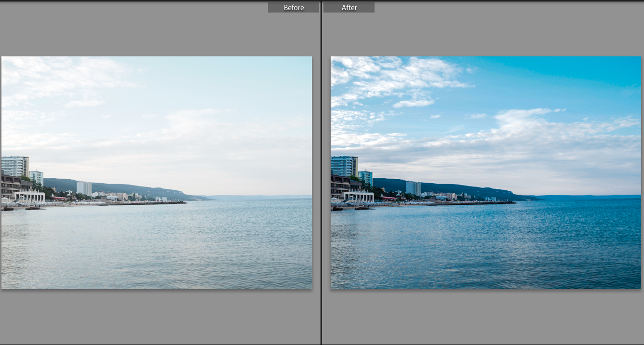Click the gray area below the After photo
644x345 pixels.
(x=485, y=316)
